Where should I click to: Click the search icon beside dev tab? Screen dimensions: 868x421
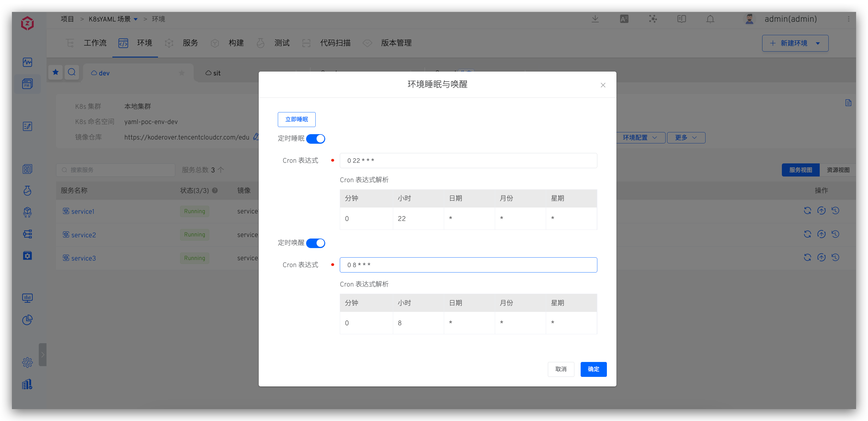pos(72,72)
